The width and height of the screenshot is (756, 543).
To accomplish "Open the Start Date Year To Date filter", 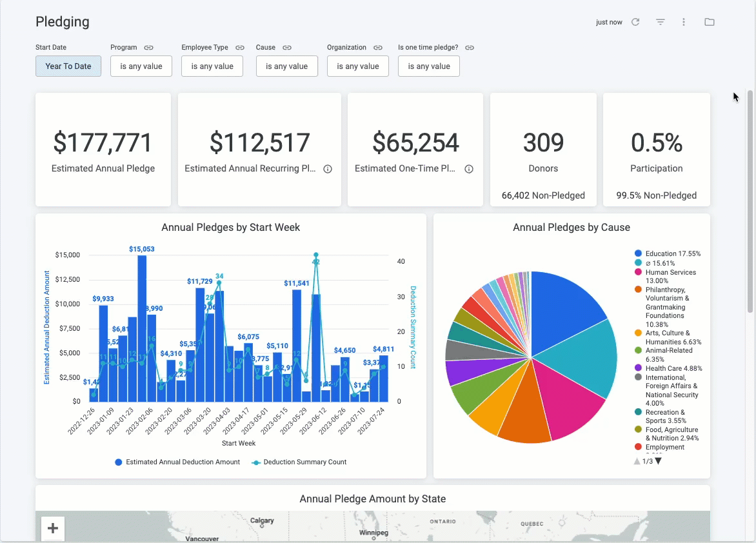I will coord(68,66).
